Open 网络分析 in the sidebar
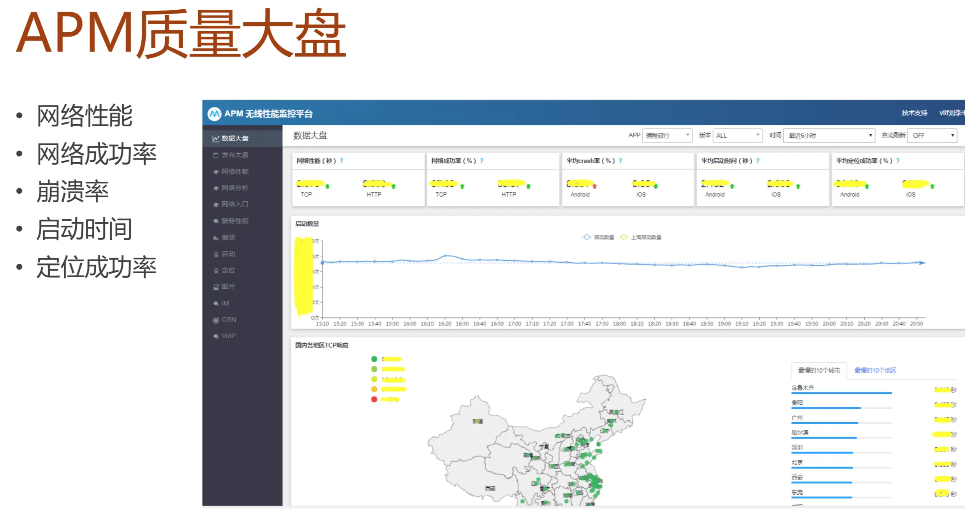 (x=234, y=188)
